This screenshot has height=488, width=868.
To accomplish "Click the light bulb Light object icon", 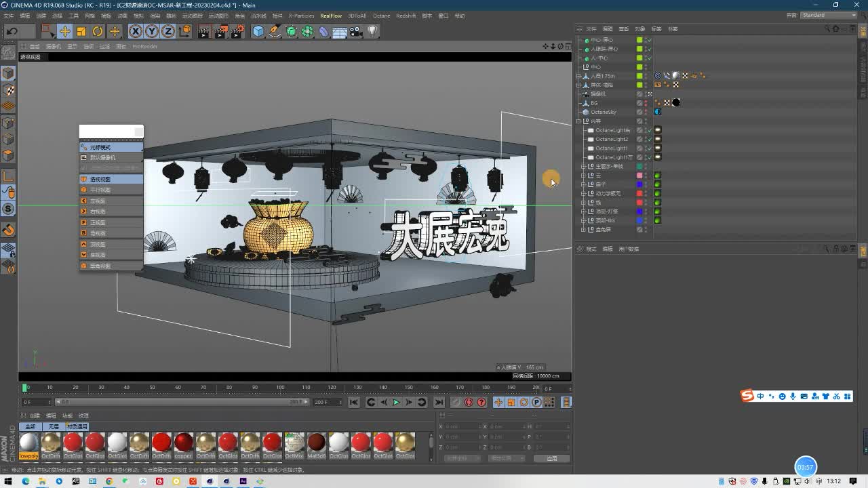I will pos(372,31).
